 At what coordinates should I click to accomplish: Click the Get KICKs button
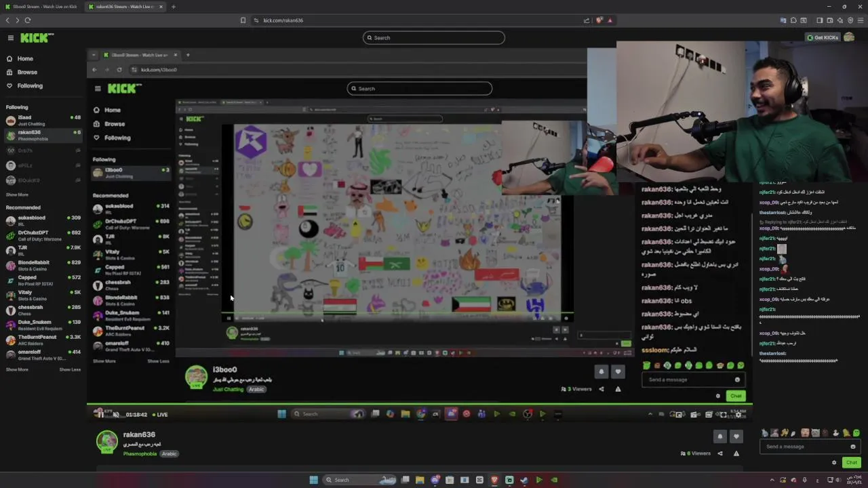pos(823,37)
